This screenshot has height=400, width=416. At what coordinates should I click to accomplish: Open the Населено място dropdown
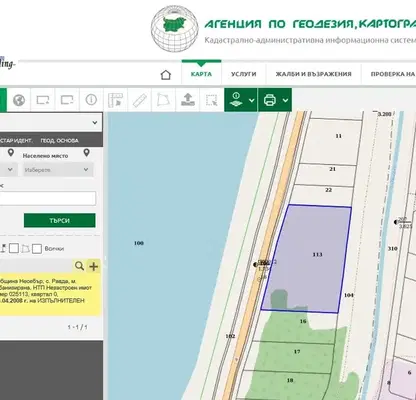pyautogui.click(x=57, y=170)
